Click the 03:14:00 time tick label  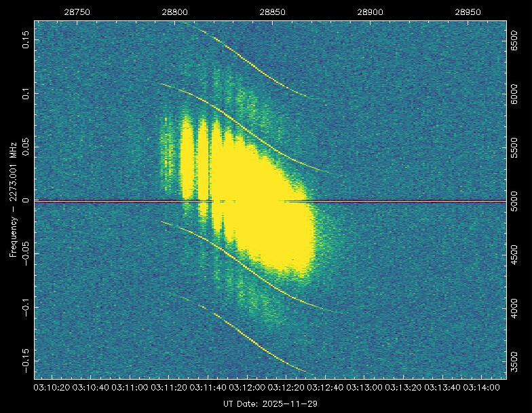(x=482, y=387)
